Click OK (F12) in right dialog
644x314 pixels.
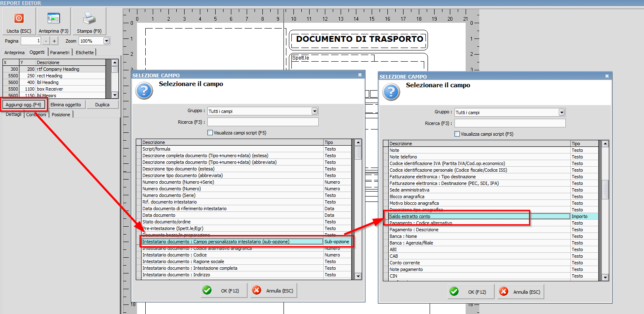click(471, 292)
